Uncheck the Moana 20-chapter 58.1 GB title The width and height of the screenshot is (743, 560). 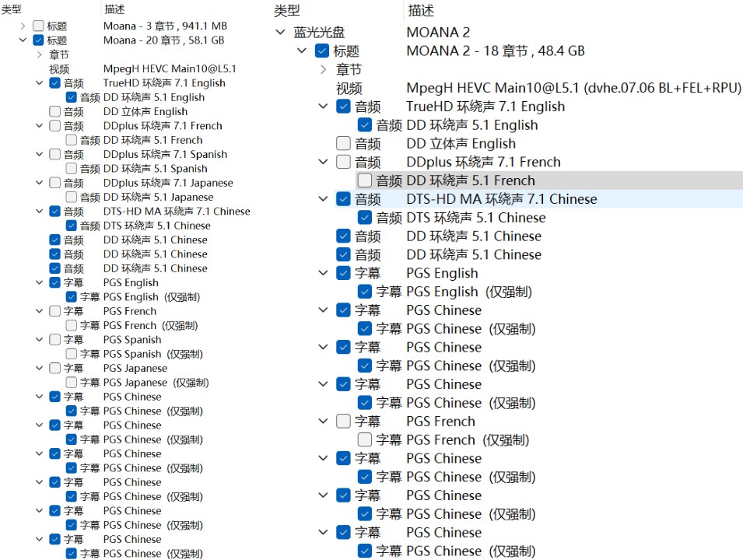click(x=38, y=40)
